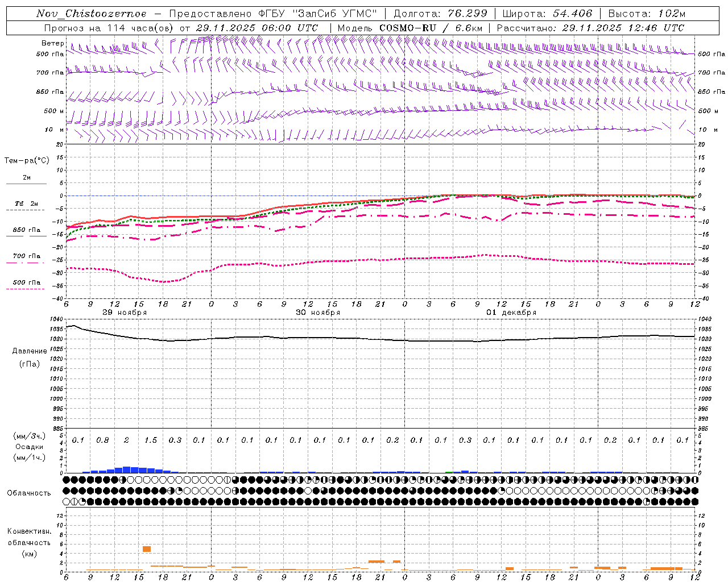Click the peak of blue precipitation bars
728x582 pixels.
pos(126,469)
